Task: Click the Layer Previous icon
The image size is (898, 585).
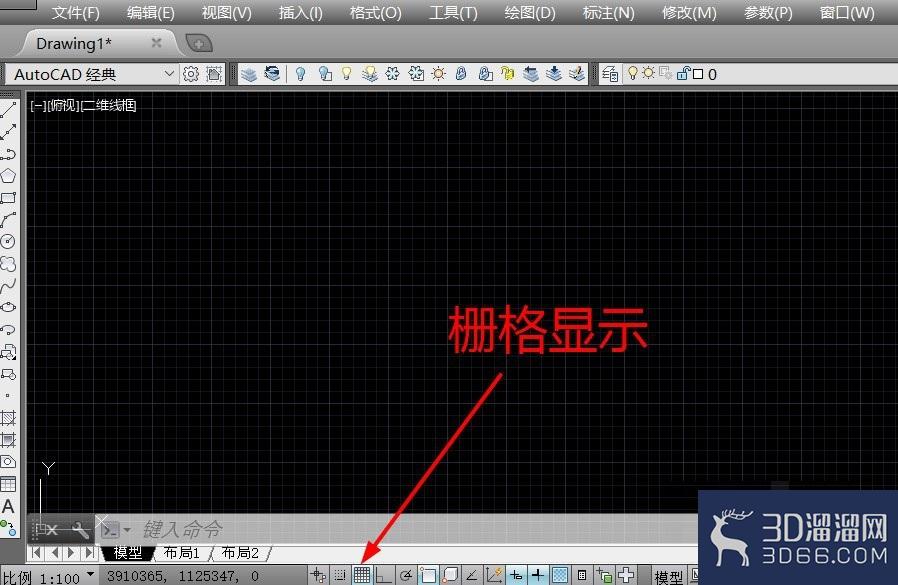Action: point(273,73)
